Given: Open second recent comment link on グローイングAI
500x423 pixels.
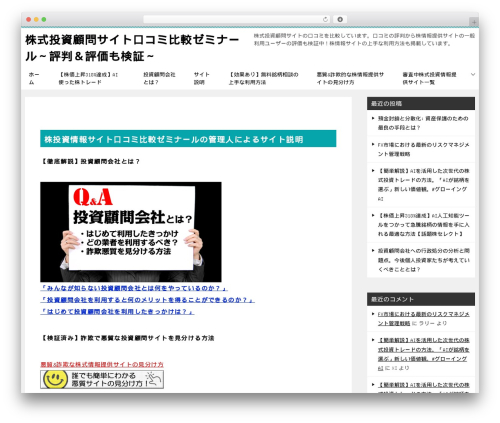Looking at the screenshot, I should tap(423, 354).
